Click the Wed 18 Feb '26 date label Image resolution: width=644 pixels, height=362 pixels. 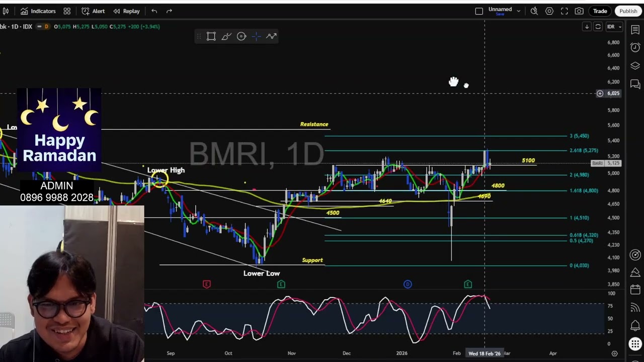pyautogui.click(x=485, y=353)
